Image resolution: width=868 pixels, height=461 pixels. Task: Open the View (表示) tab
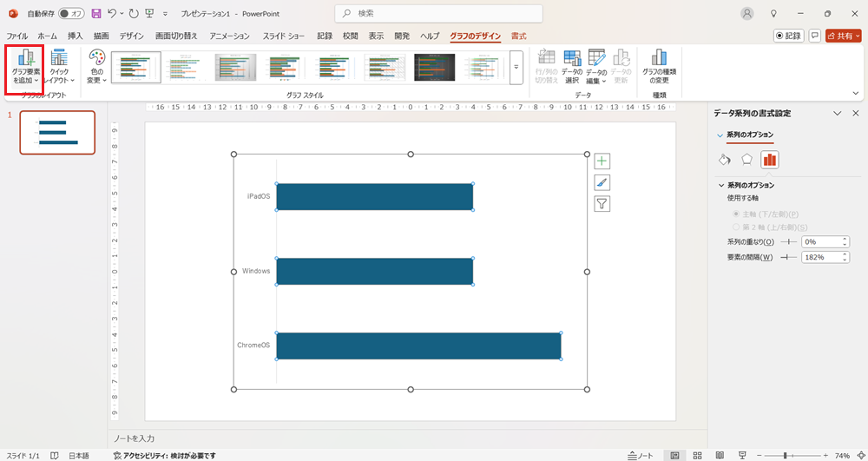tap(377, 36)
